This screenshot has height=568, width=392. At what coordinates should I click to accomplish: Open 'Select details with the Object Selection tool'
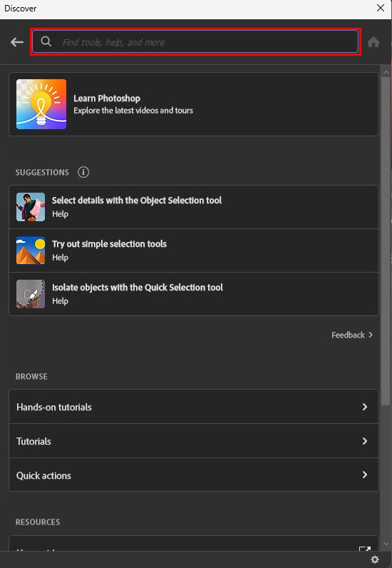194,207
